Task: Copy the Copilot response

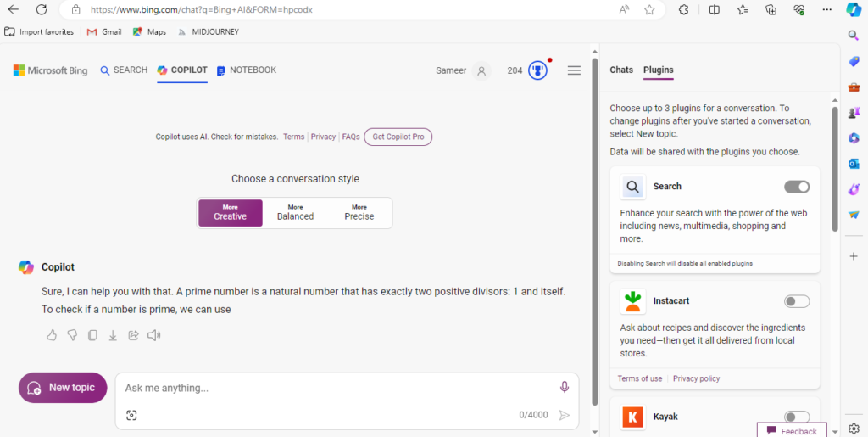Action: [92, 335]
